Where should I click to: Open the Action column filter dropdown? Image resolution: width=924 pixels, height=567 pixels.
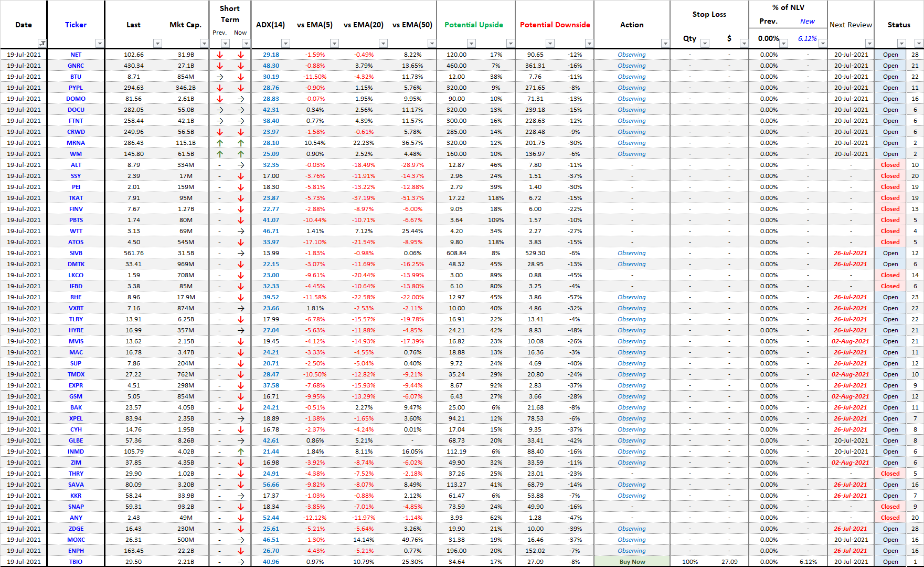click(x=665, y=44)
